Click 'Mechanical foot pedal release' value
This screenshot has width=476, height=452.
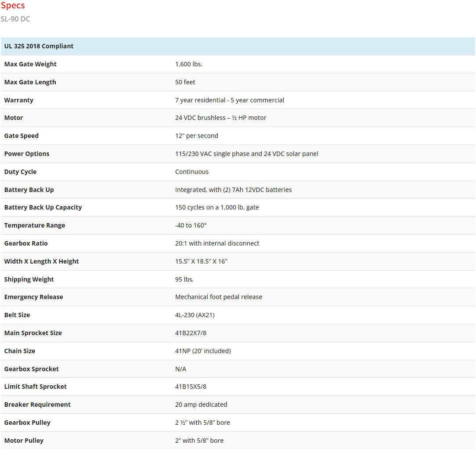(219, 297)
